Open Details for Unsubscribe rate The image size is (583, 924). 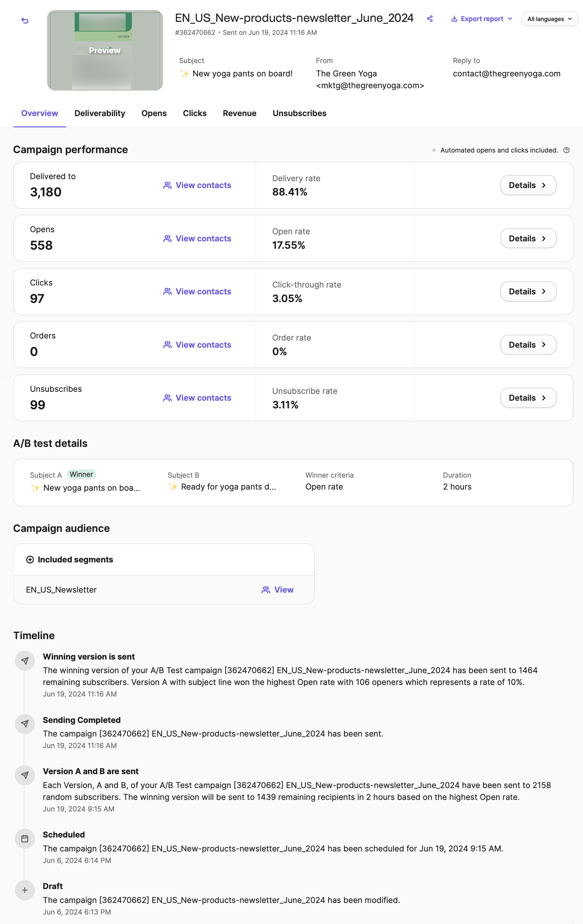tap(528, 398)
